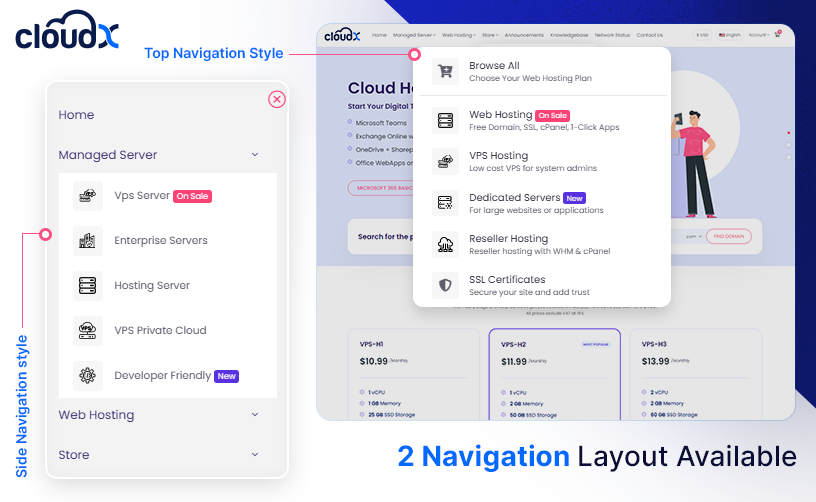
Task: Open the shopping cart in top navbar
Action: click(777, 35)
